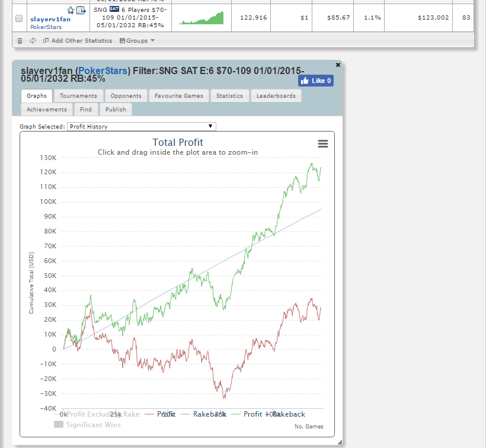This screenshot has width=486, height=448.
Task: Toggle the Significant Wins legend item
Action: 87,425
